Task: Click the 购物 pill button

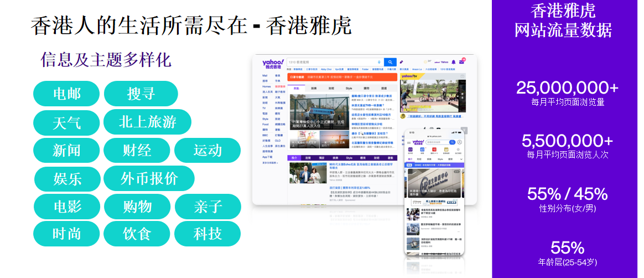Action: coord(137,207)
